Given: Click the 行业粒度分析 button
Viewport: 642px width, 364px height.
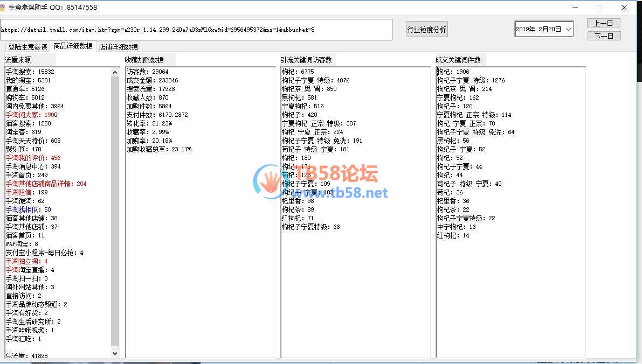Looking at the screenshot, I should tap(426, 30).
